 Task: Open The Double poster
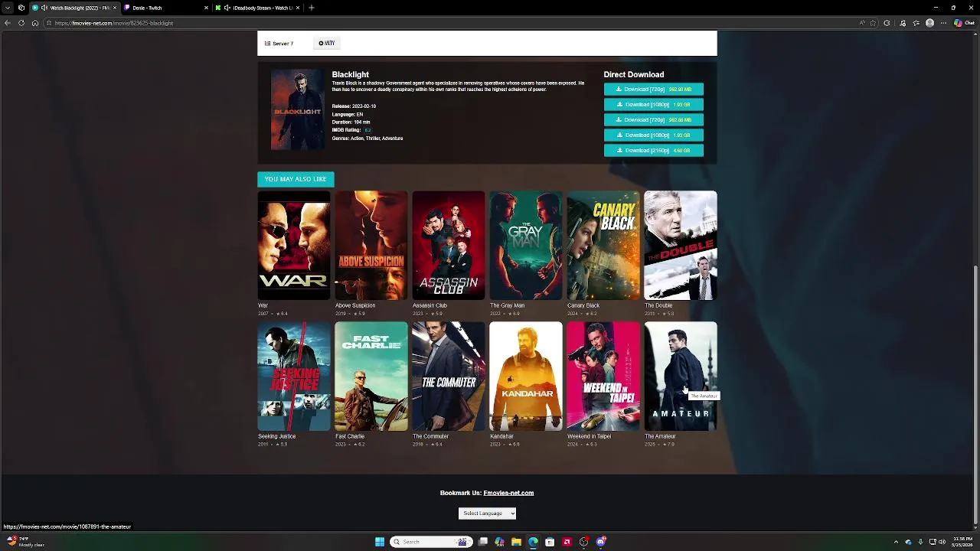pos(681,246)
